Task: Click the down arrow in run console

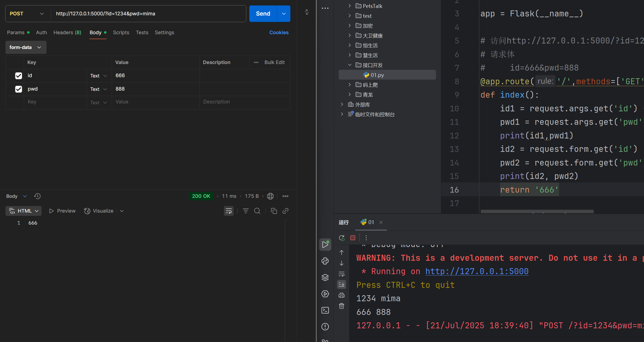Action: click(342, 263)
